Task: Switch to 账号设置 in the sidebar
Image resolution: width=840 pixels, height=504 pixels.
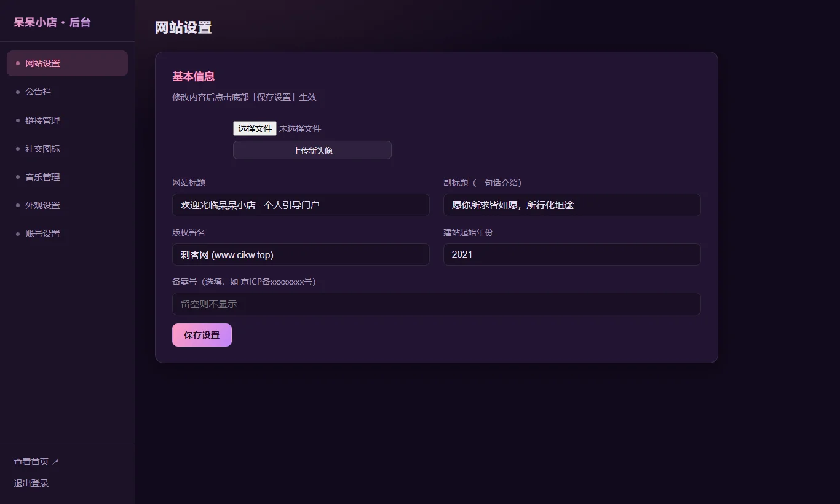Action: (67, 234)
